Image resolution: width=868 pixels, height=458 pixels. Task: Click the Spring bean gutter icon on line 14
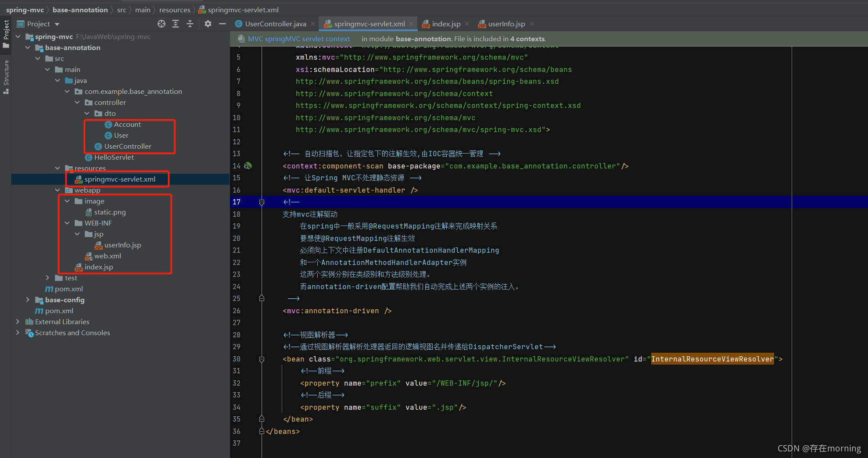(x=248, y=166)
